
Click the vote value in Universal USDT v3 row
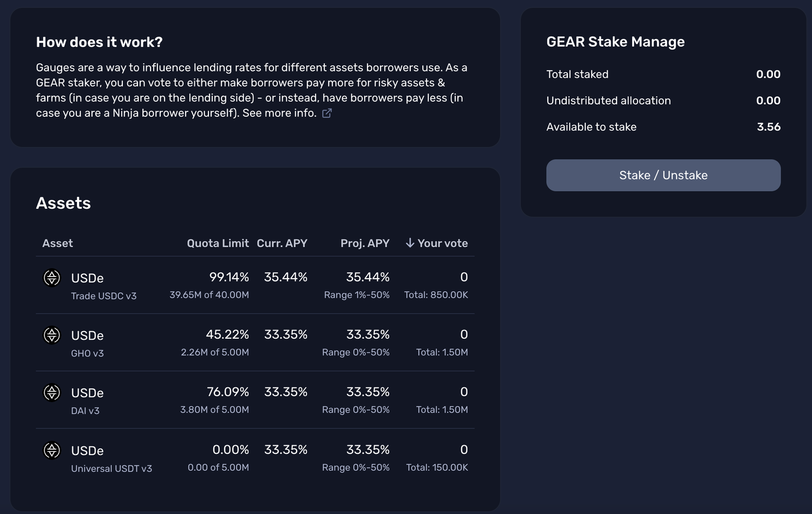pos(464,450)
